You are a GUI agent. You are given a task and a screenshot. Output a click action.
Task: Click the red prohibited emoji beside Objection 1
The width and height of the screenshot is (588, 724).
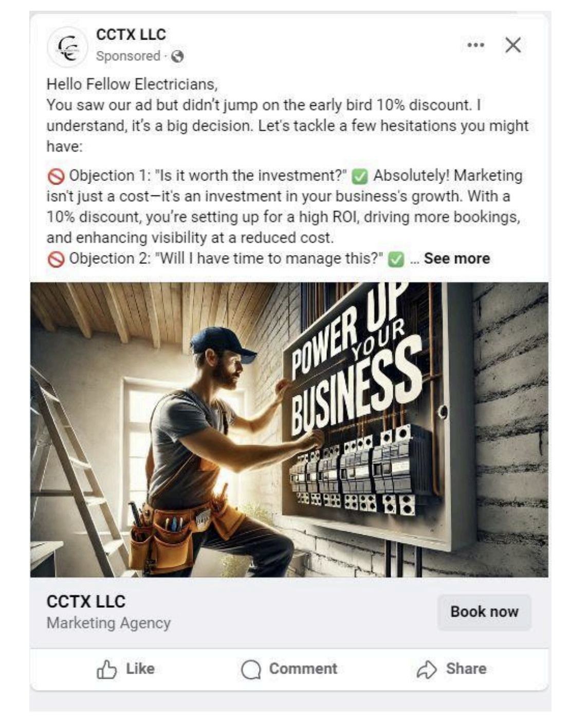point(56,176)
